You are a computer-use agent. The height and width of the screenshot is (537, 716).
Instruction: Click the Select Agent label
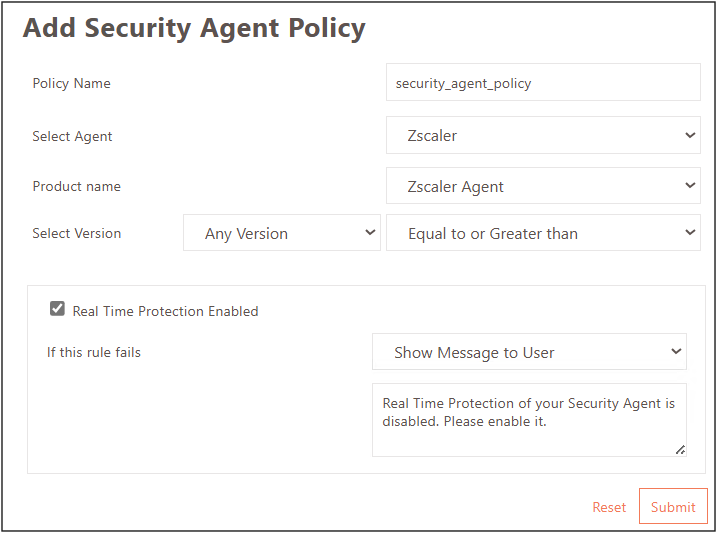click(72, 136)
